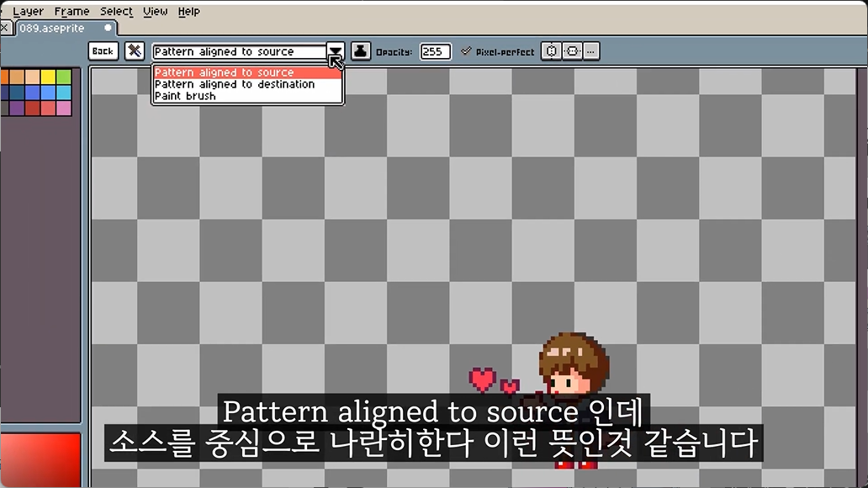Click the Opacity value field showing 255

point(435,51)
